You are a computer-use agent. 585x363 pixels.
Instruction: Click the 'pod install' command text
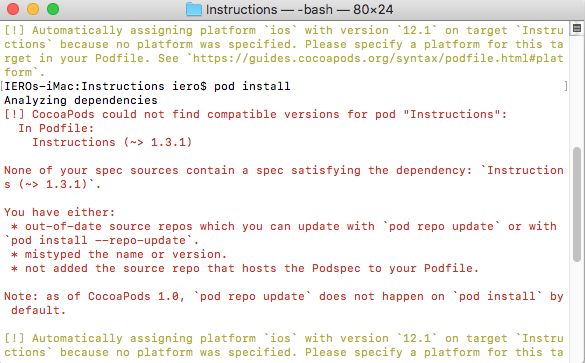[x=252, y=86]
